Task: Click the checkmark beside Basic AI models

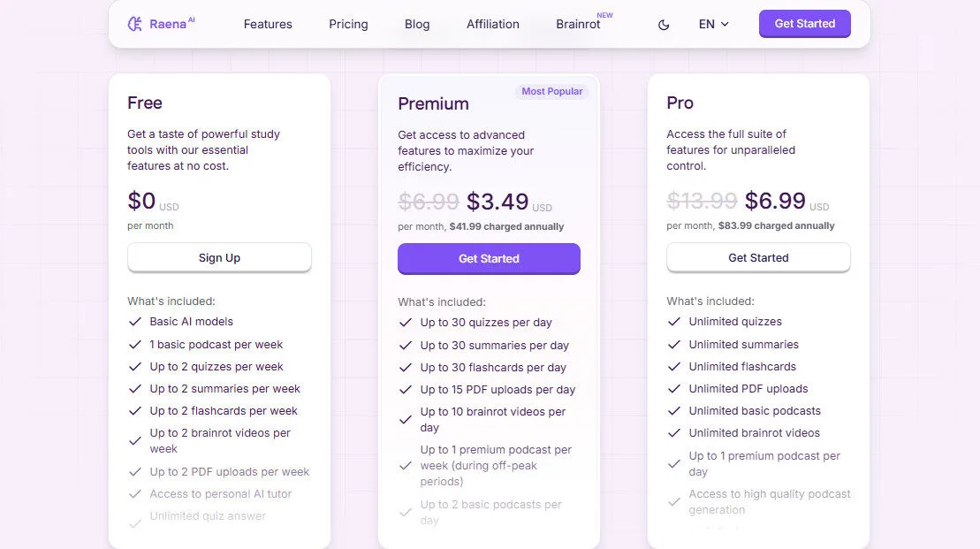Action: tap(135, 322)
